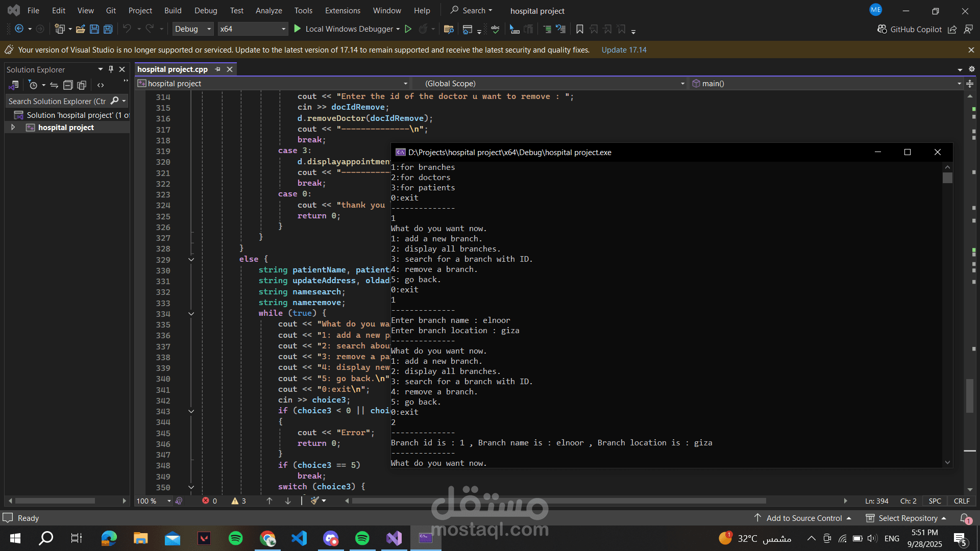Dismiss the unsupported version notification bar

point(971,50)
